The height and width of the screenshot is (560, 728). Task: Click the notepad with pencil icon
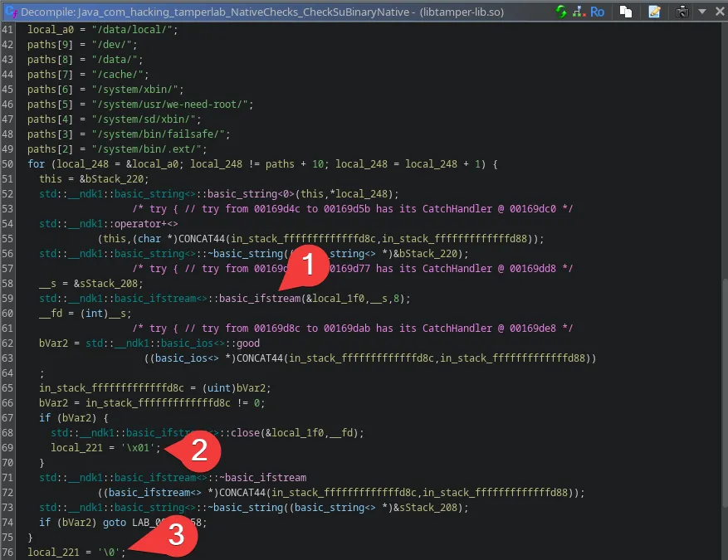[655, 12]
